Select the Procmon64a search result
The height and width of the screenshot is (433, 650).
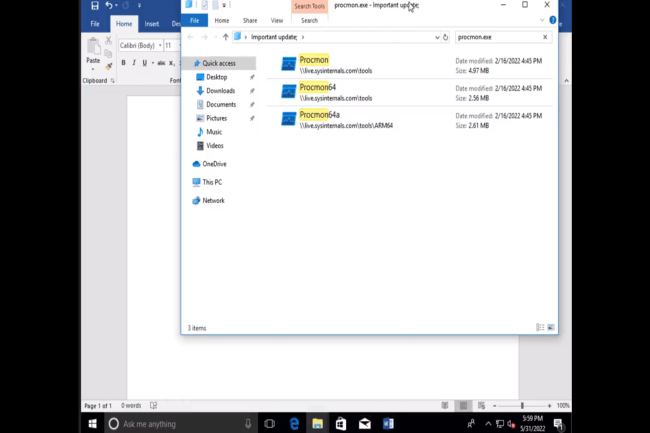click(x=411, y=120)
